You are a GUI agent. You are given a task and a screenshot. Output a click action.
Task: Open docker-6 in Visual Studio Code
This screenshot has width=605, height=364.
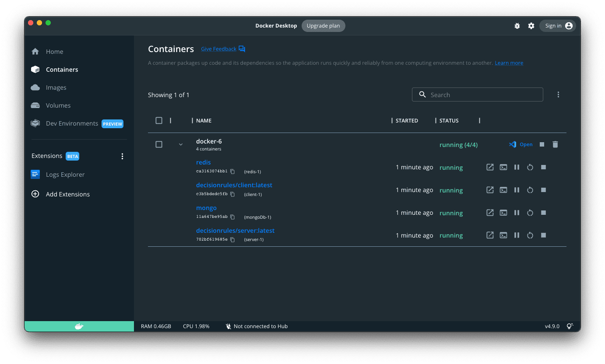click(x=521, y=144)
